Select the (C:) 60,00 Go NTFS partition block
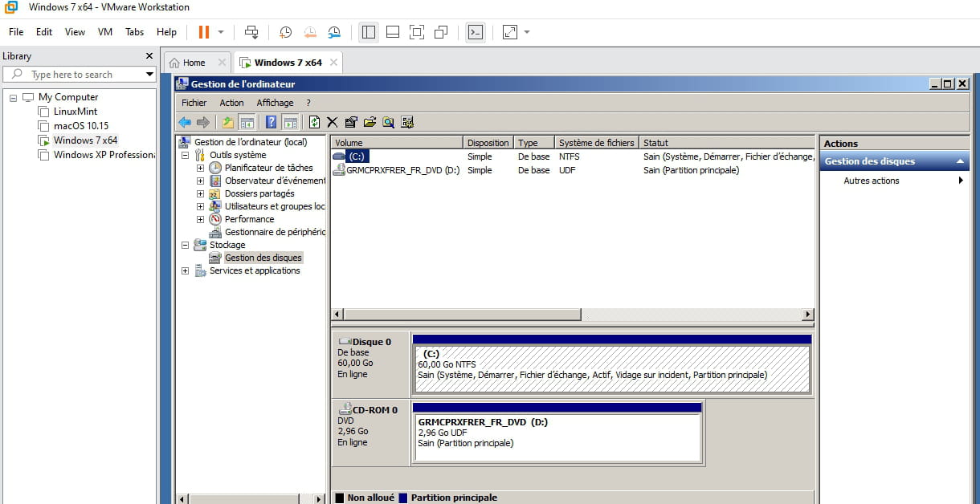980x504 pixels. pyautogui.click(x=611, y=369)
